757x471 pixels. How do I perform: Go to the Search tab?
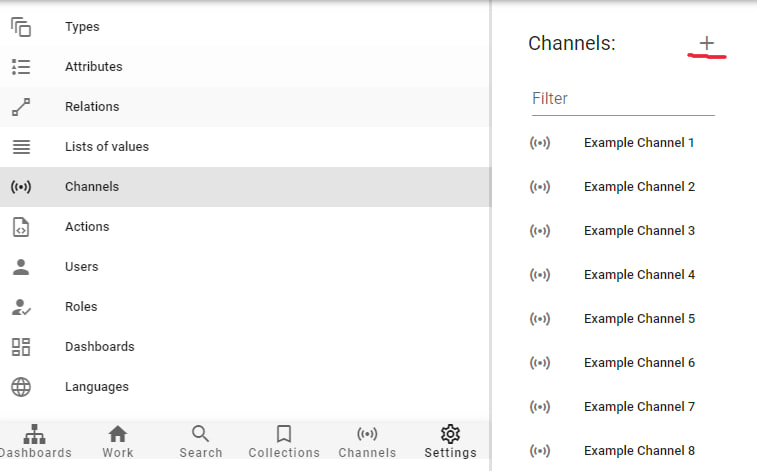click(201, 441)
